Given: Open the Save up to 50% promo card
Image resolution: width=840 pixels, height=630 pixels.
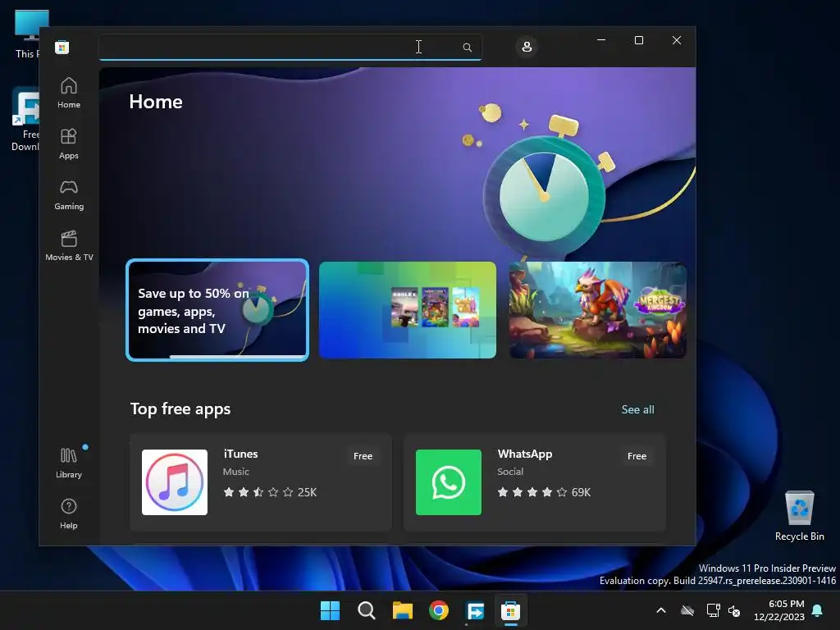Looking at the screenshot, I should 217,310.
